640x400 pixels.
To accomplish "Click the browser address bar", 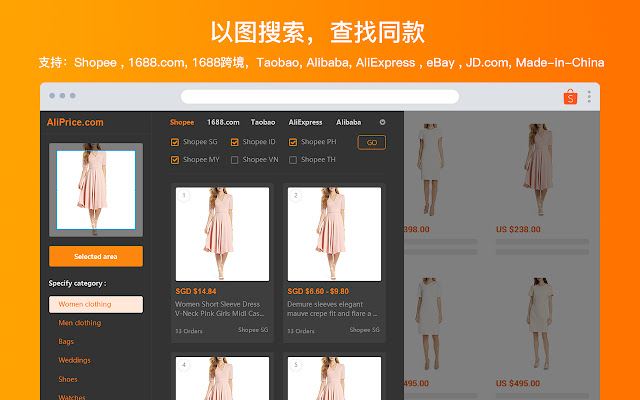I will coord(320,97).
